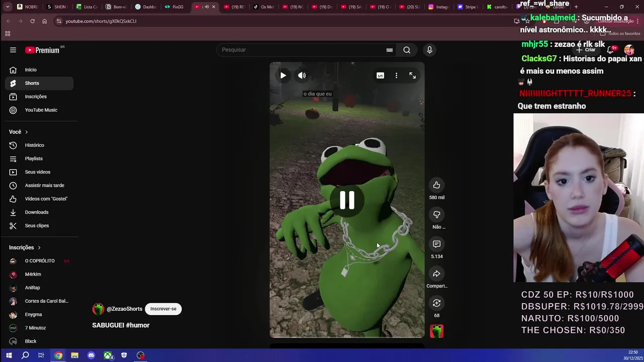This screenshot has height=362, width=644.
Task: Click the address bar URL
Action: tap(101, 21)
